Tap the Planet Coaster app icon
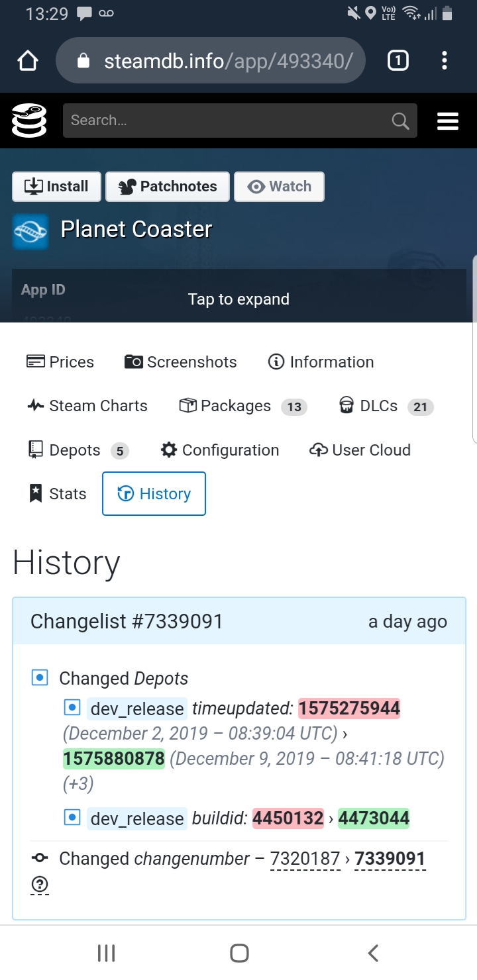The image size is (477, 980). pyautogui.click(x=30, y=231)
